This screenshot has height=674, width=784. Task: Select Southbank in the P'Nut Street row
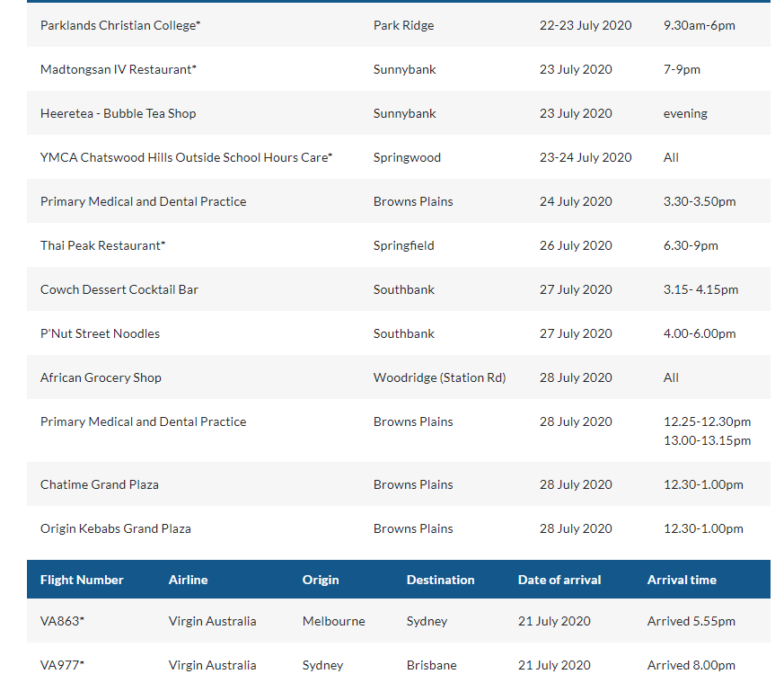[x=403, y=333]
